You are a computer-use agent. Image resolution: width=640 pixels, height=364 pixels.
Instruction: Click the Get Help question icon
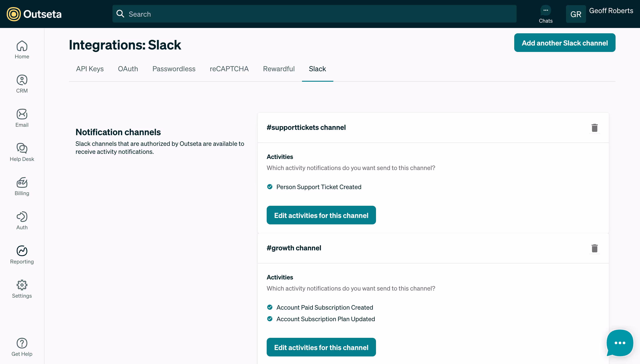22,347
